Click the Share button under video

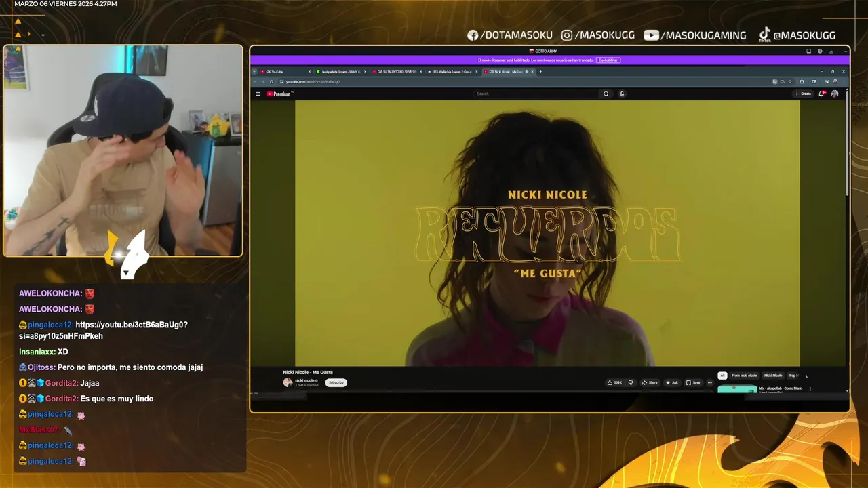[x=650, y=382]
